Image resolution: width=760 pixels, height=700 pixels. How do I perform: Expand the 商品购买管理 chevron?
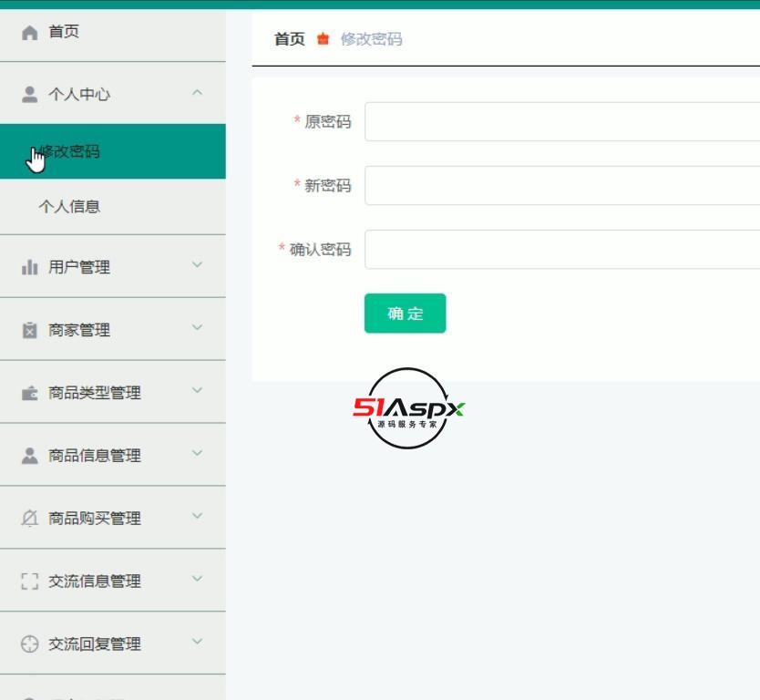pos(197,516)
